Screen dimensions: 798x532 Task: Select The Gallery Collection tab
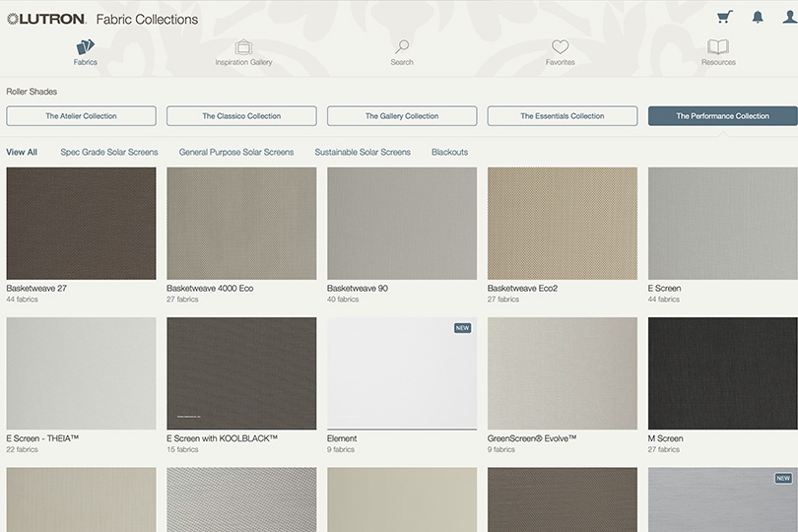click(x=402, y=116)
